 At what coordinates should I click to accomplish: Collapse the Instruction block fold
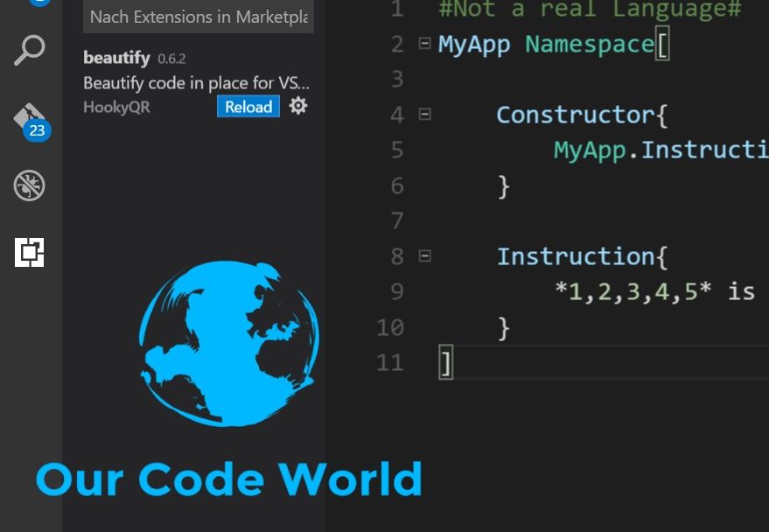(424, 255)
